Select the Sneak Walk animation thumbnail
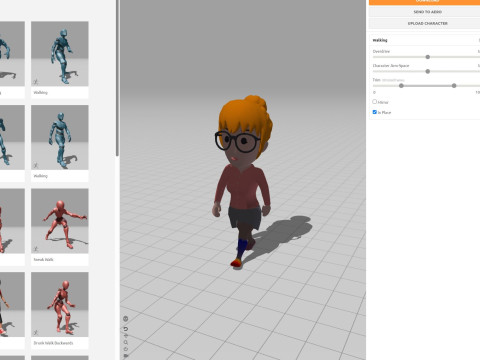This screenshot has height=360, width=480. point(60,221)
